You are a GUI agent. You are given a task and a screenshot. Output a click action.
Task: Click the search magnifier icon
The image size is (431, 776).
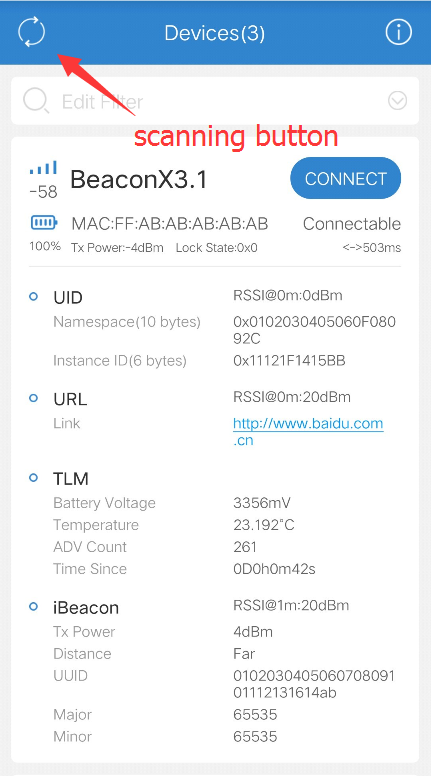point(36,101)
